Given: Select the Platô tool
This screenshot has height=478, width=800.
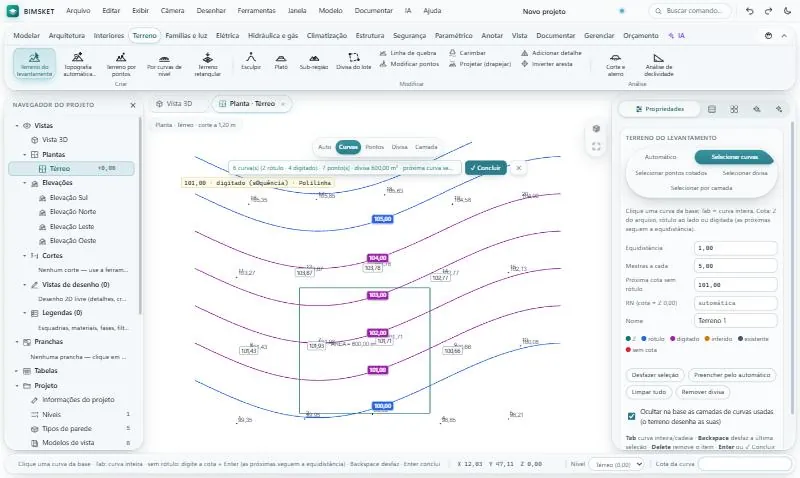Looking at the screenshot, I should pos(281,61).
